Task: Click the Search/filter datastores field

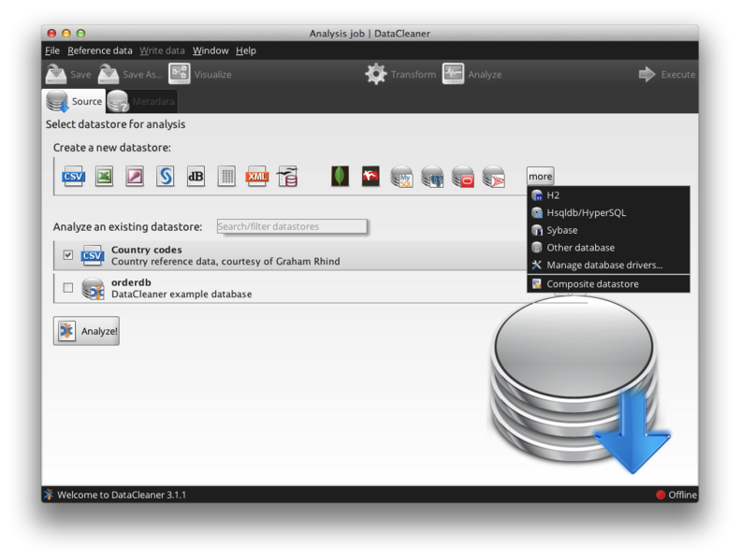Action: pyautogui.click(x=292, y=226)
